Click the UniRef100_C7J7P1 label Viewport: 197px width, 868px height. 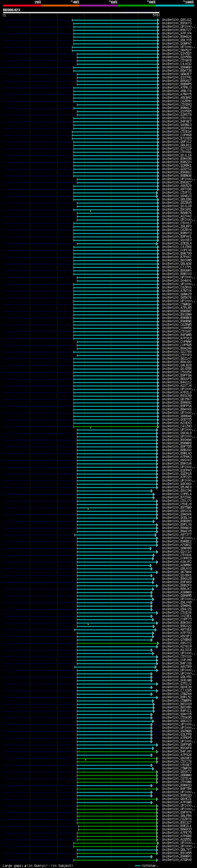click(x=177, y=267)
